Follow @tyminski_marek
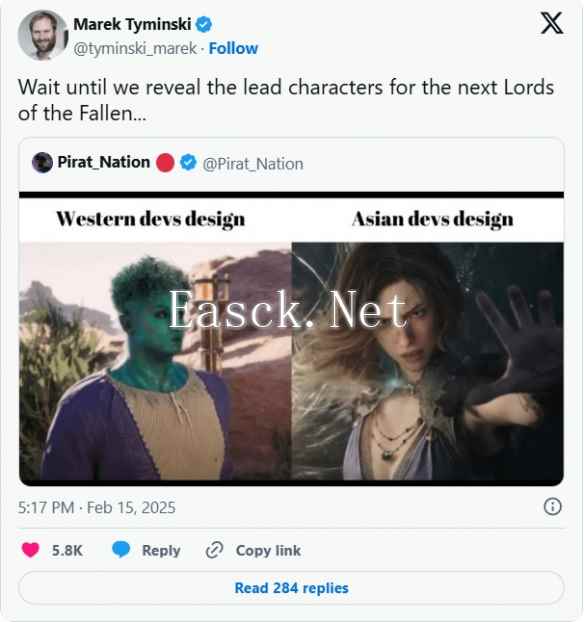Screen dimensions: 584x622 (233, 48)
